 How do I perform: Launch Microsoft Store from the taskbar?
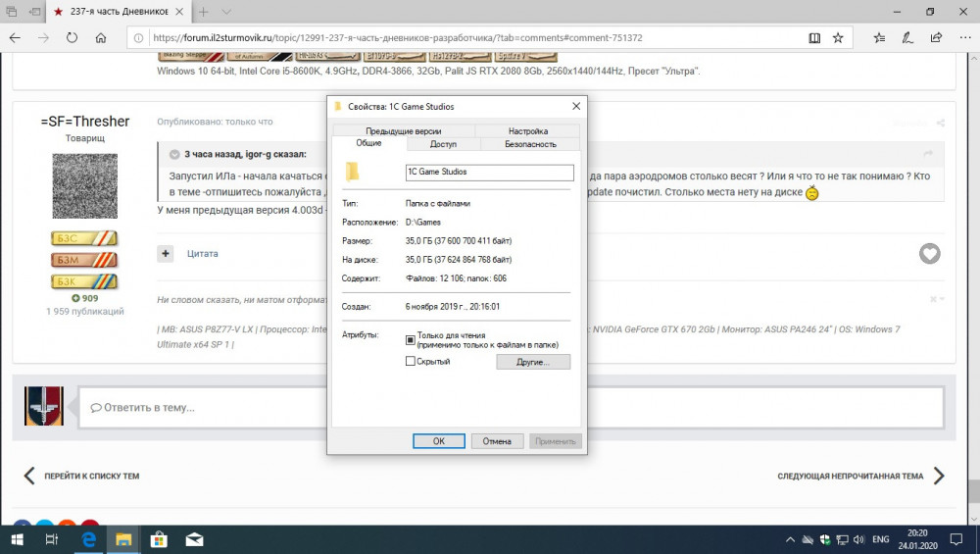pos(159,539)
